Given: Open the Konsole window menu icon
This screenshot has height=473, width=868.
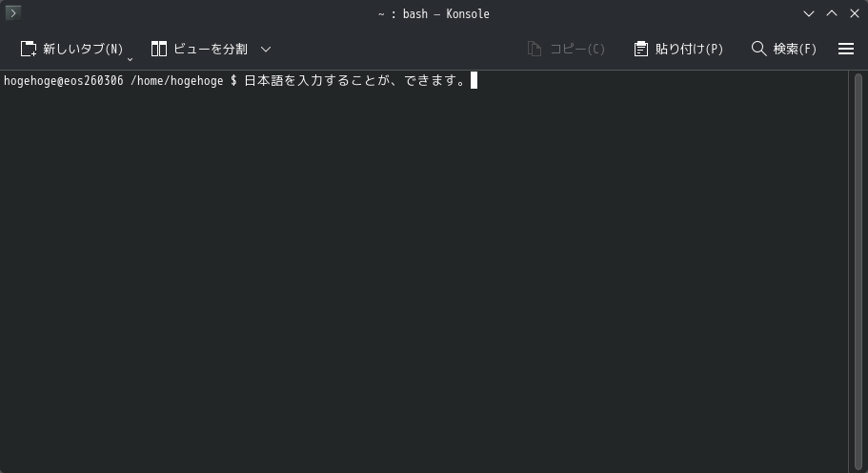Looking at the screenshot, I should (12, 12).
